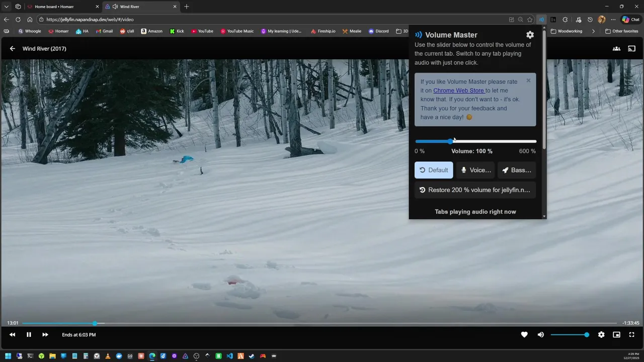Open the Windows Start menu
The image size is (644, 362).
pyautogui.click(x=8, y=356)
